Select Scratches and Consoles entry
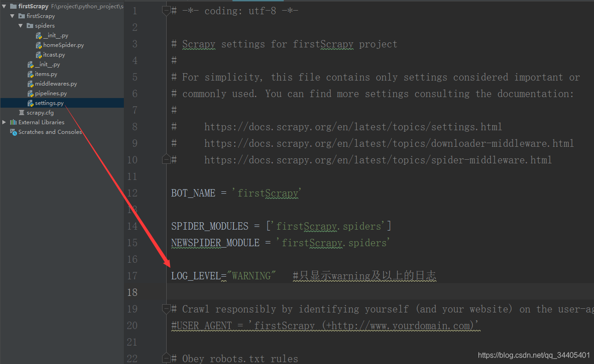This screenshot has width=594, height=364. click(x=50, y=132)
